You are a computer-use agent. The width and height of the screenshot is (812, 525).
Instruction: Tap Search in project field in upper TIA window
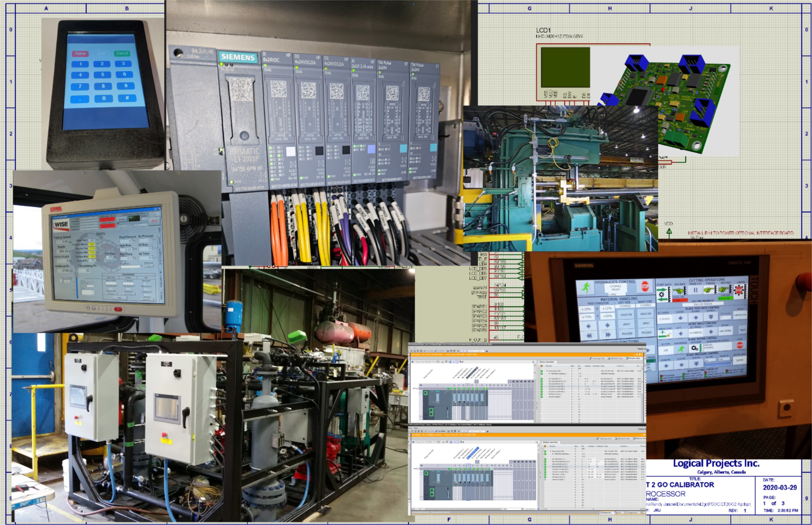476,351
